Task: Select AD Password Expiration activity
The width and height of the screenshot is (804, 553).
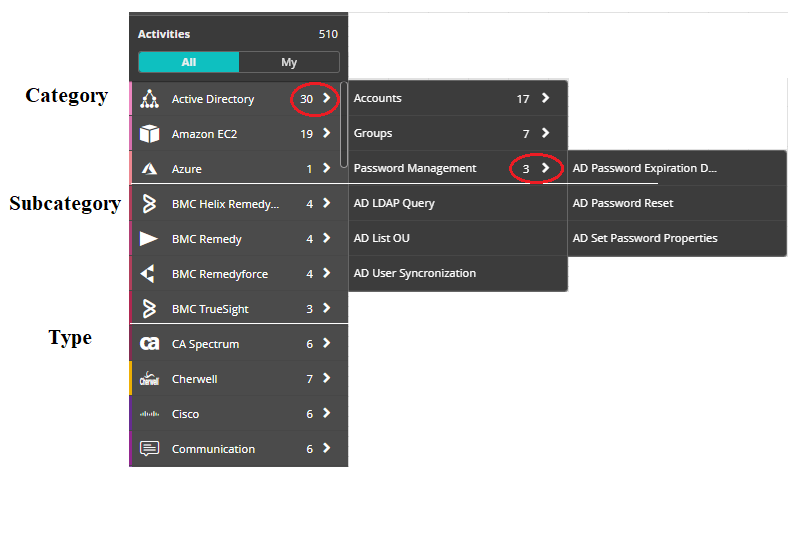Action: pyautogui.click(x=677, y=168)
